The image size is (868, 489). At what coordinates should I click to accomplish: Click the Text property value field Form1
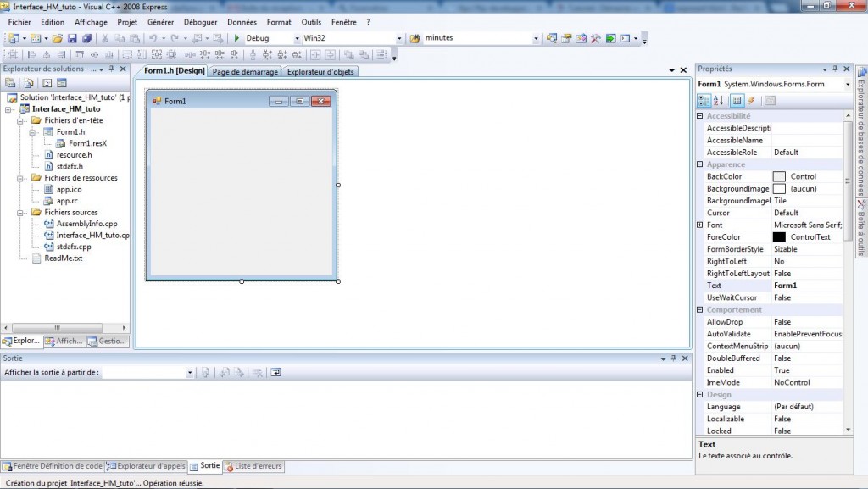805,286
